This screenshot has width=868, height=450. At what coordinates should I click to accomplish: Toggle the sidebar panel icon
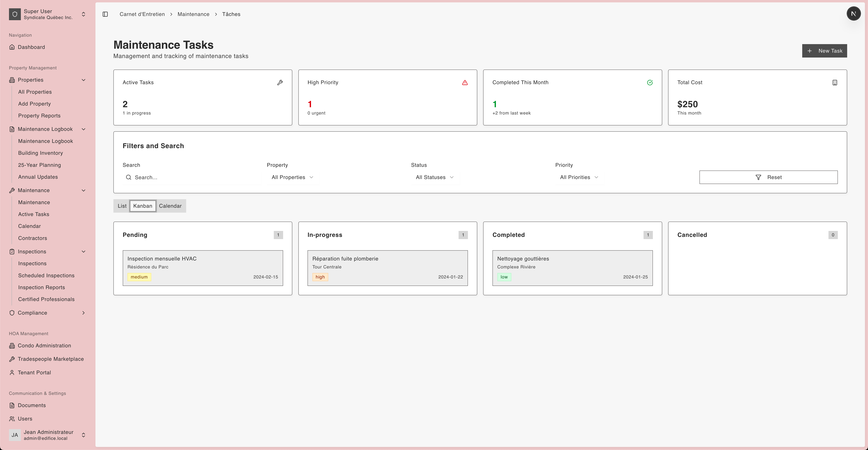pos(105,14)
